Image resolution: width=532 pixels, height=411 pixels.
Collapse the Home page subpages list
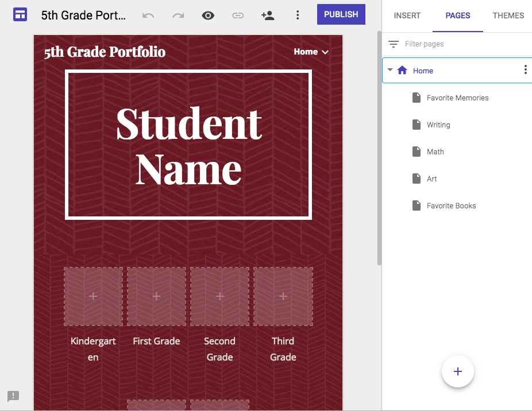click(390, 69)
